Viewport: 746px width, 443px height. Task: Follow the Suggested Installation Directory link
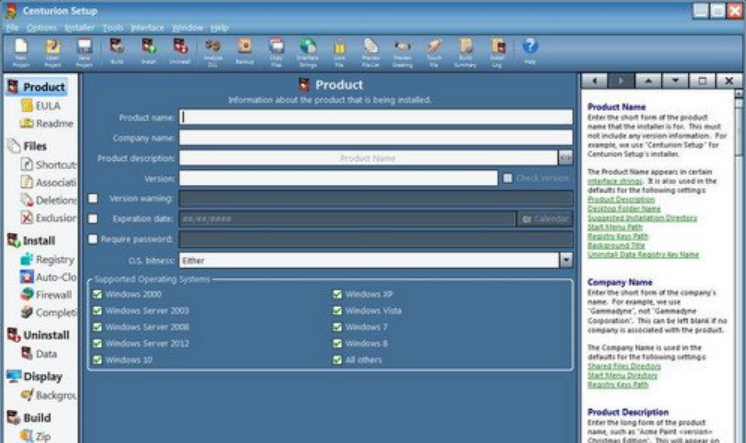point(642,218)
